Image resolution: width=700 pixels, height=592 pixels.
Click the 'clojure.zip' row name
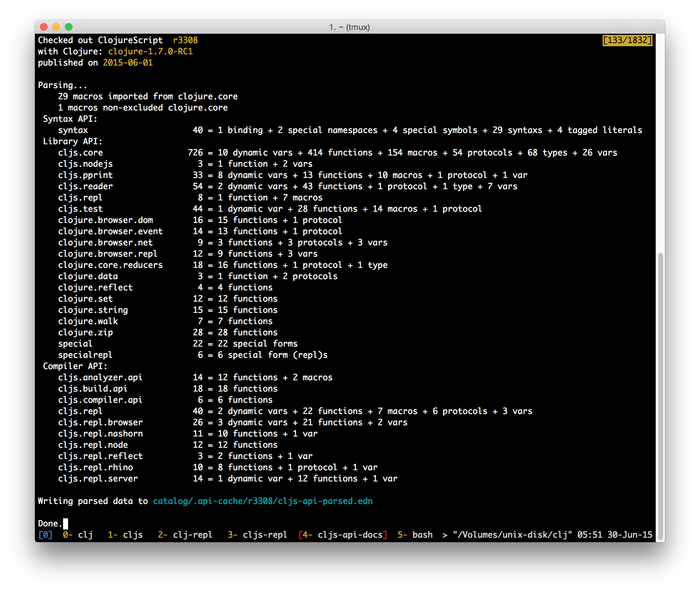point(85,333)
